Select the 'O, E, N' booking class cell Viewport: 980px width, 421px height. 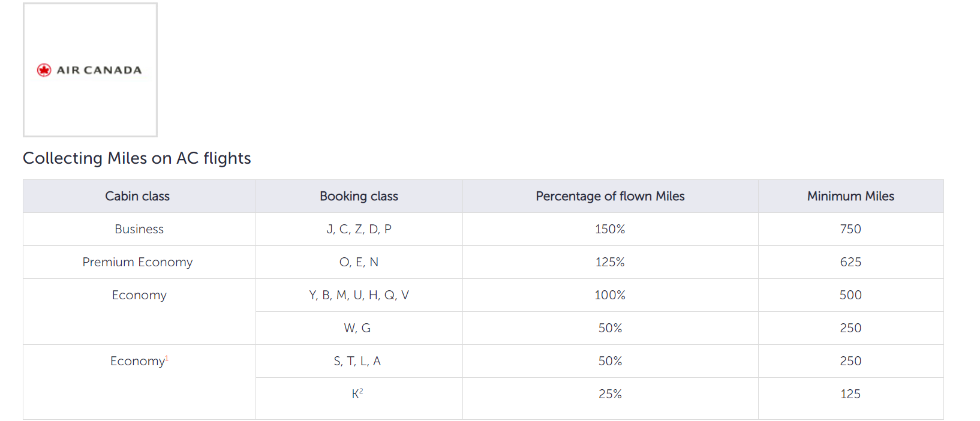point(359,262)
